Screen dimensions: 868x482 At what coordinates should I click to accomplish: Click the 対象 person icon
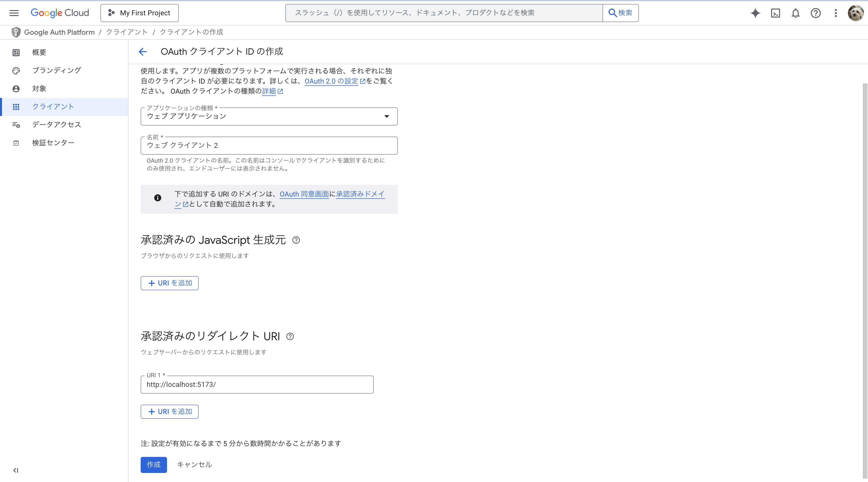[16, 89]
